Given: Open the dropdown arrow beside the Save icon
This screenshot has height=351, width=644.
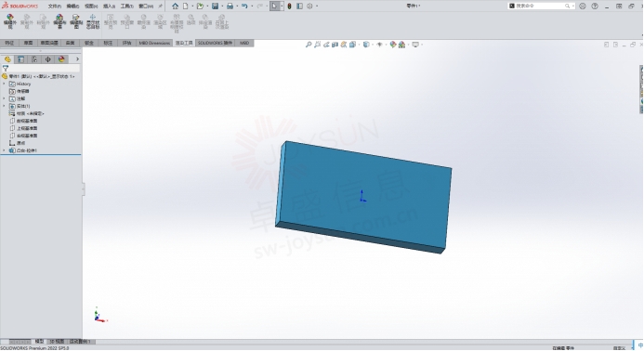Looking at the screenshot, I should coord(222,6).
